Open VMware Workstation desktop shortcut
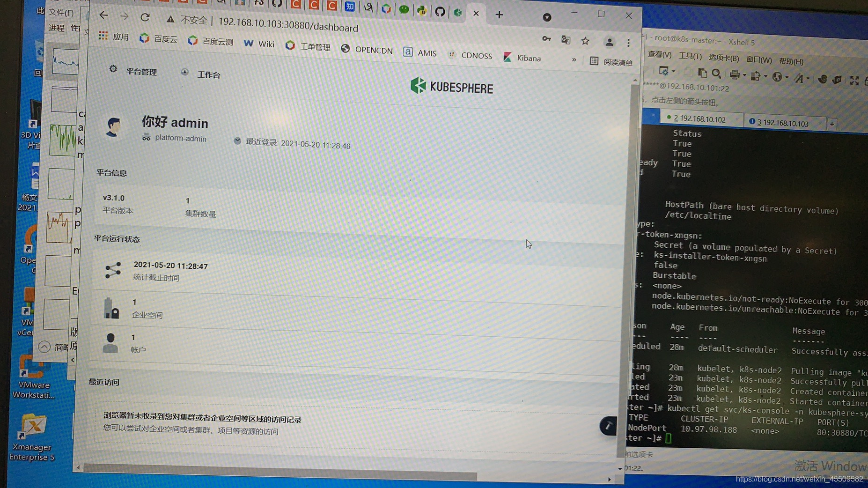 (33, 377)
